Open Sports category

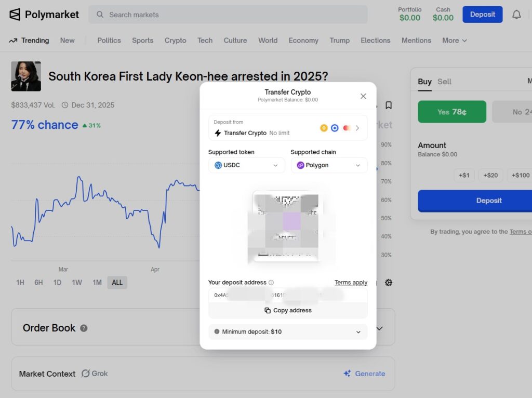[142, 41]
